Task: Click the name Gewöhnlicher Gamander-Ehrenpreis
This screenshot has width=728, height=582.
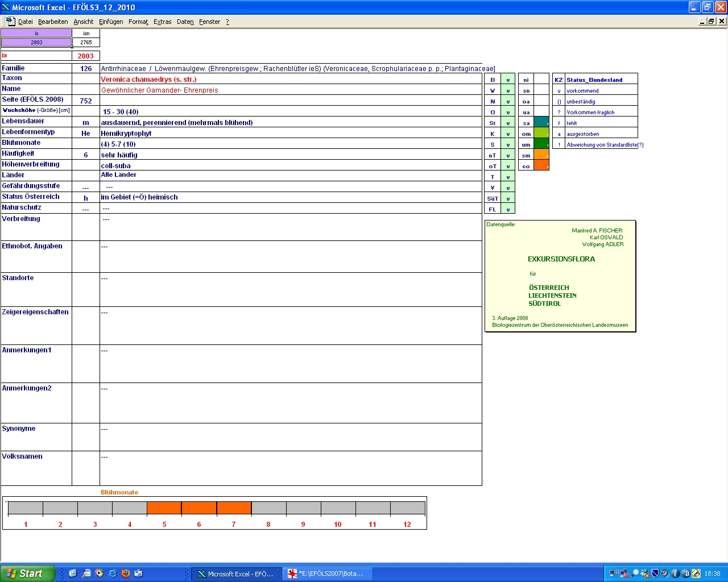Action: tap(160, 90)
